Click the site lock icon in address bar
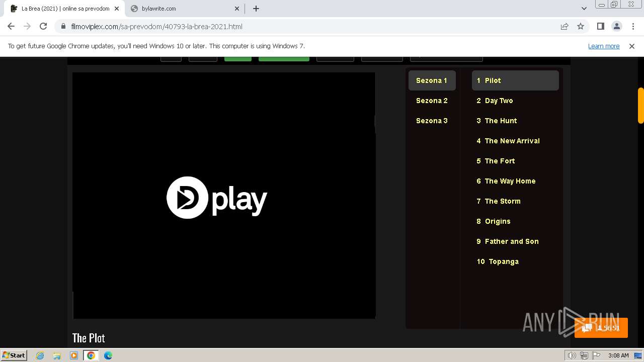The height and width of the screenshot is (362, 644). (x=63, y=27)
